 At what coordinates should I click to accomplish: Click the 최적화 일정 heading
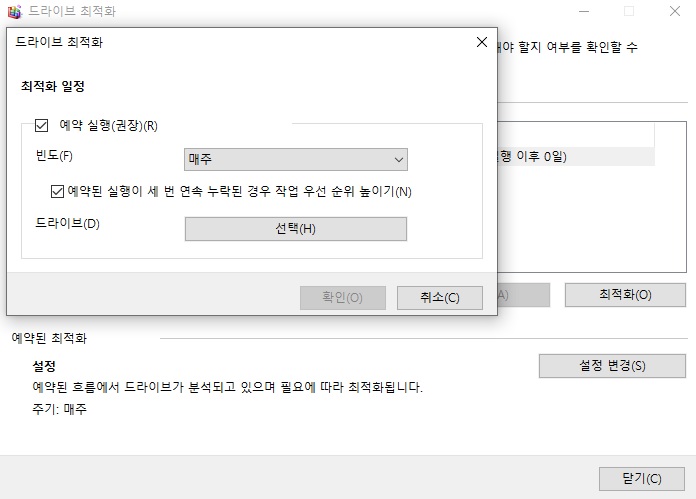click(53, 86)
